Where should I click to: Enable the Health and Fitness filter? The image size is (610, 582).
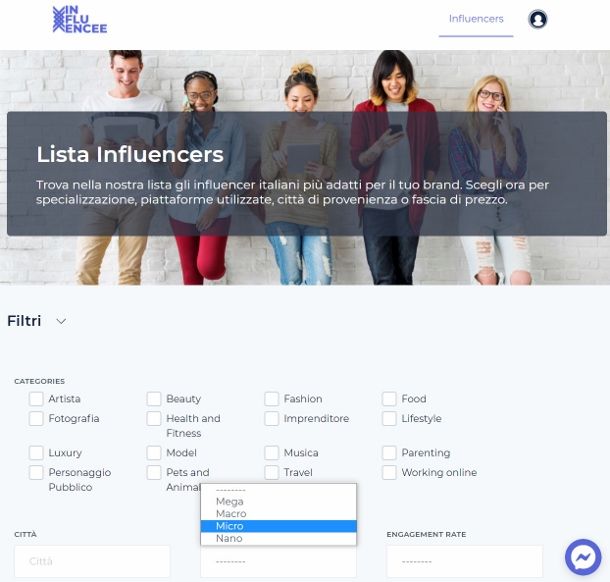click(x=154, y=419)
